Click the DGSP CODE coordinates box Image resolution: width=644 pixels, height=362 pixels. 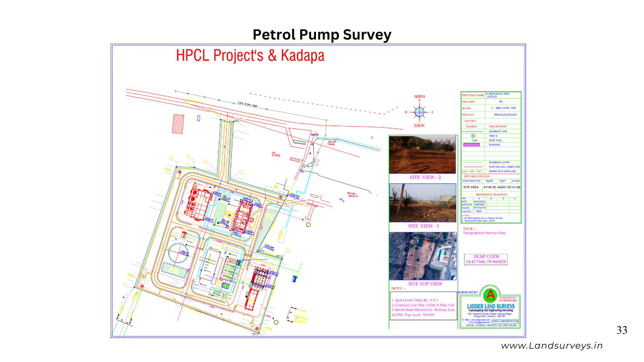click(x=485, y=259)
